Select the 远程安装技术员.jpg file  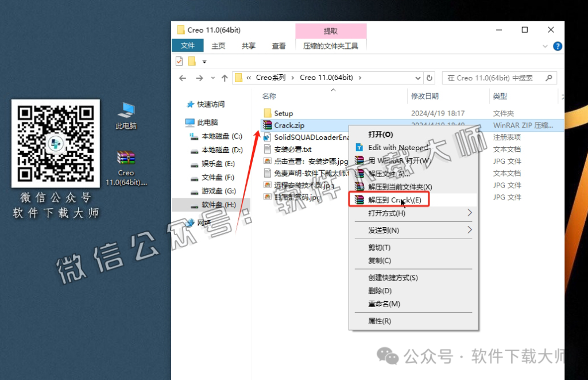(x=299, y=185)
